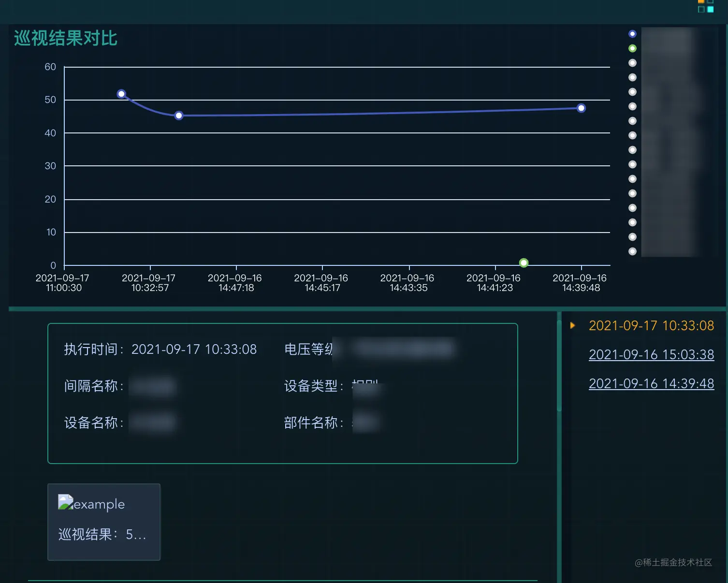Click the 设备名称 field label
The height and width of the screenshot is (583, 728).
pos(94,423)
